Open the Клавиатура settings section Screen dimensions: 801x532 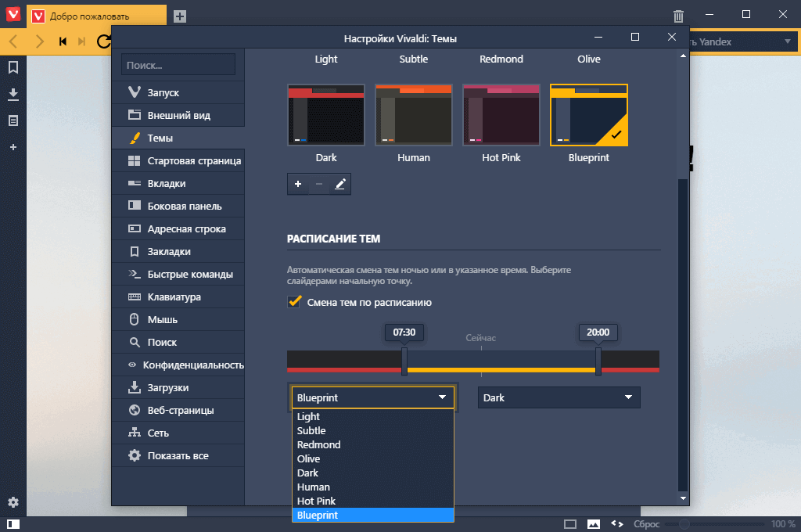coord(178,297)
